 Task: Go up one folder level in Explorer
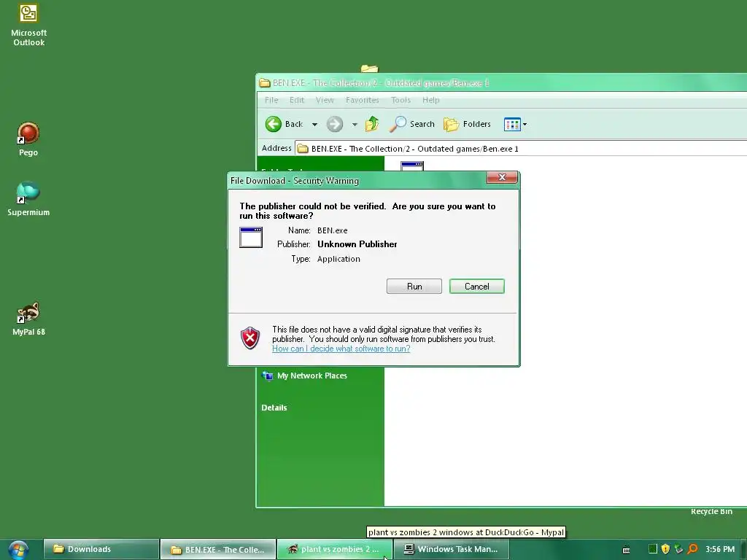(372, 124)
